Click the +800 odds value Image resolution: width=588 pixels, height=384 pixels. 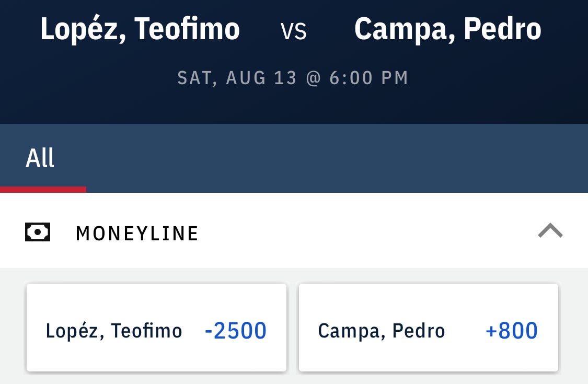pos(511,331)
